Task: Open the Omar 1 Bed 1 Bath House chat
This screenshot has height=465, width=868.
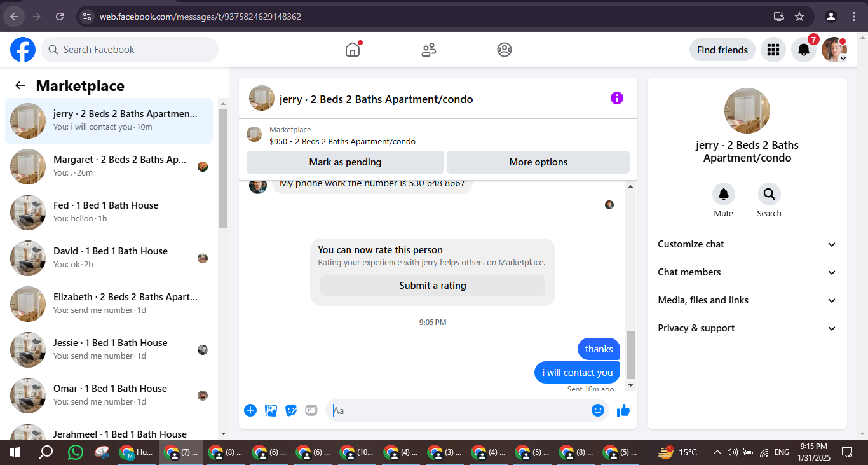Action: pos(109,396)
